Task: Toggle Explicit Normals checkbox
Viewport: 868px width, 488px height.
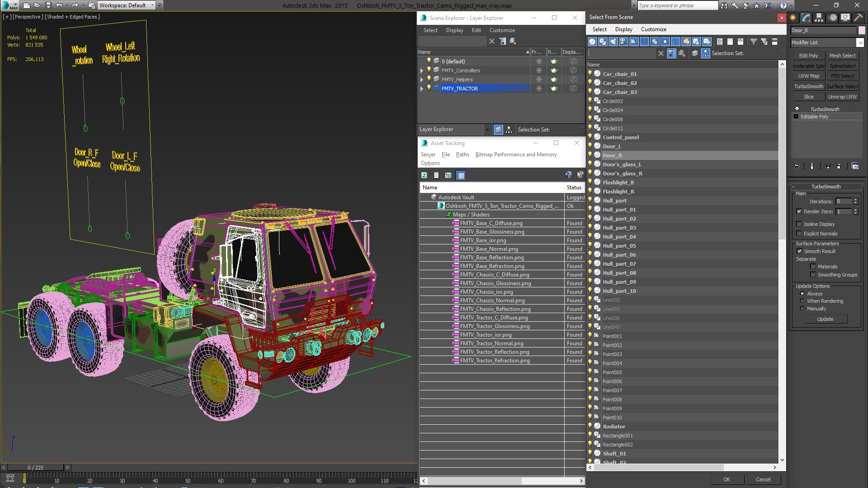Action: click(x=799, y=234)
